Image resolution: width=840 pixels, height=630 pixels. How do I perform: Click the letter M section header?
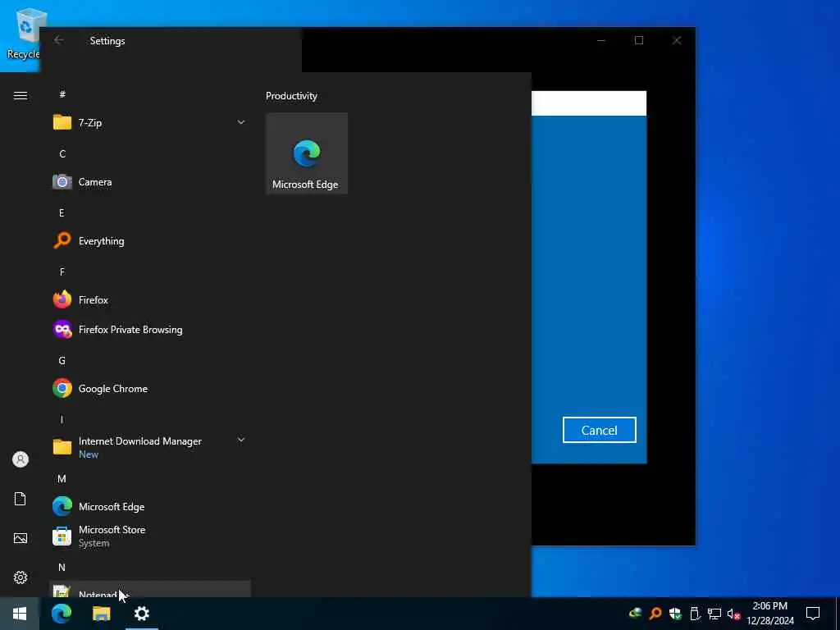(62, 478)
